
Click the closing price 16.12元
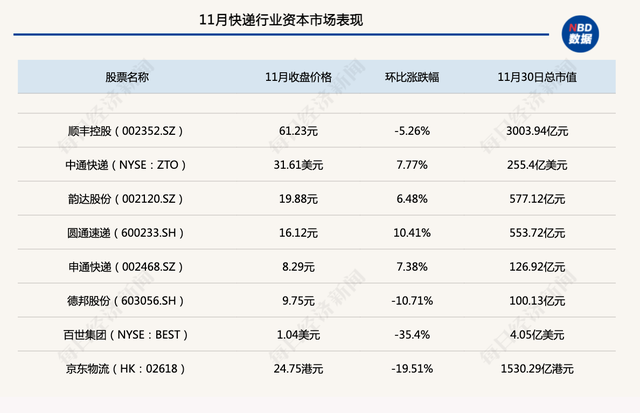coord(298,233)
